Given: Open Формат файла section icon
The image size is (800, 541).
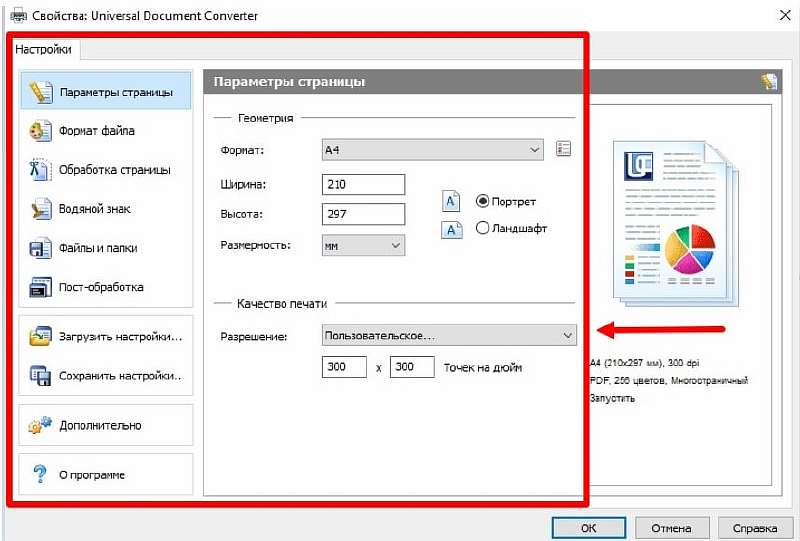Looking at the screenshot, I should point(40,131).
